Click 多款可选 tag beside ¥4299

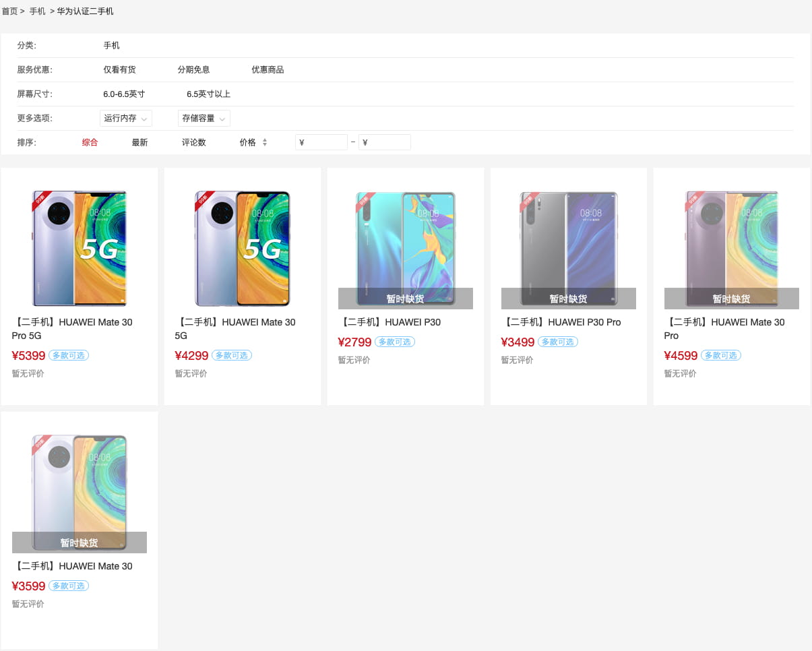[232, 355]
